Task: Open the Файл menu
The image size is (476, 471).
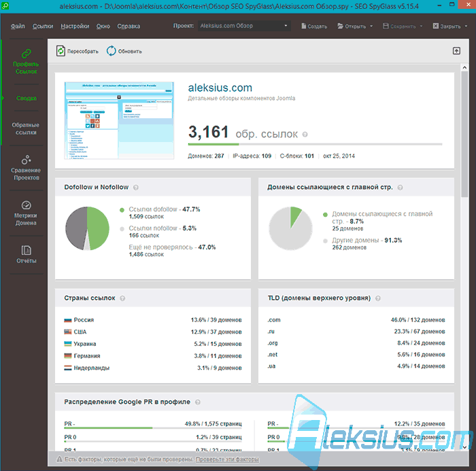Action: 18,26
